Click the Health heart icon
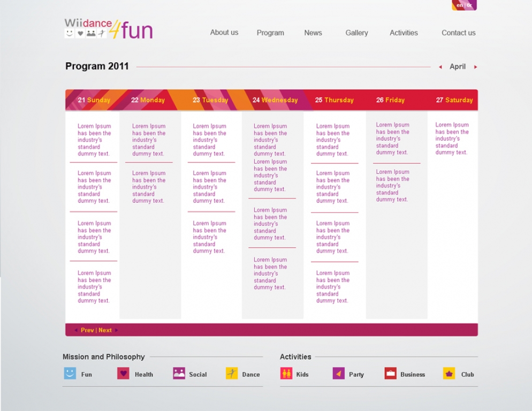Screen dimensions: 532x411 pyautogui.click(x=123, y=374)
